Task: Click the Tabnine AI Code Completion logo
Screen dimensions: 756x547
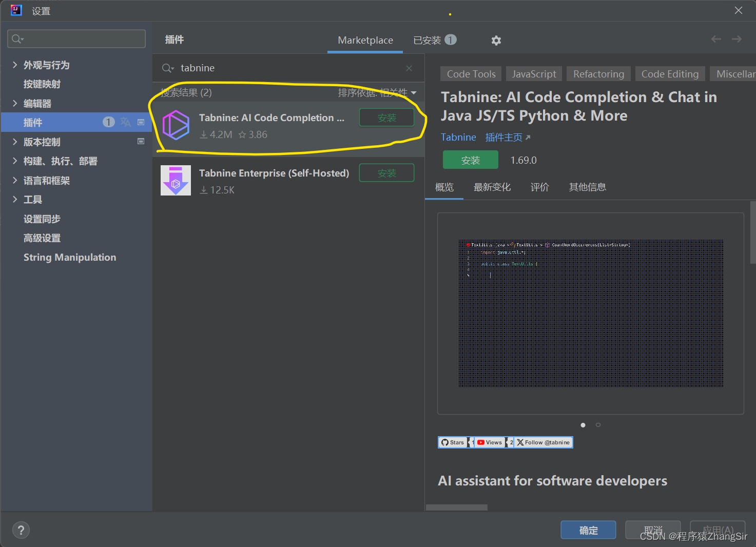Action: coord(176,125)
